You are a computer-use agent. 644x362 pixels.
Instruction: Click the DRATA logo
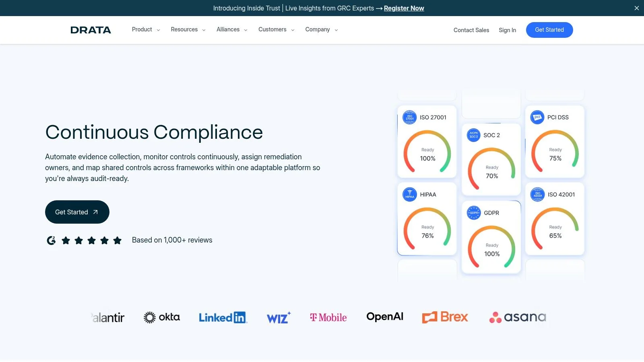click(x=91, y=30)
